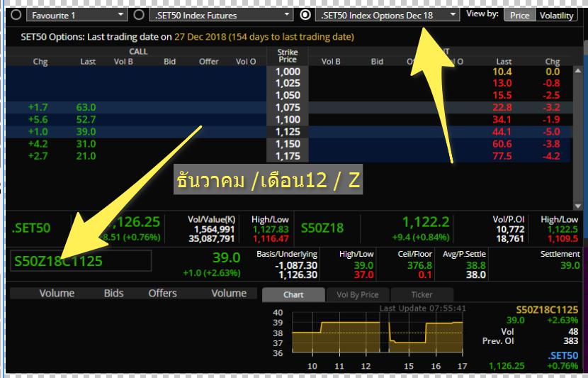
Task: Select strike price 1,175 row
Action: pyautogui.click(x=288, y=156)
